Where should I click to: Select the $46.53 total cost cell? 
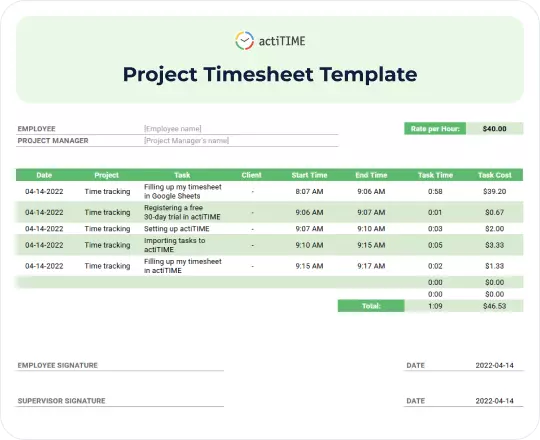pos(495,306)
